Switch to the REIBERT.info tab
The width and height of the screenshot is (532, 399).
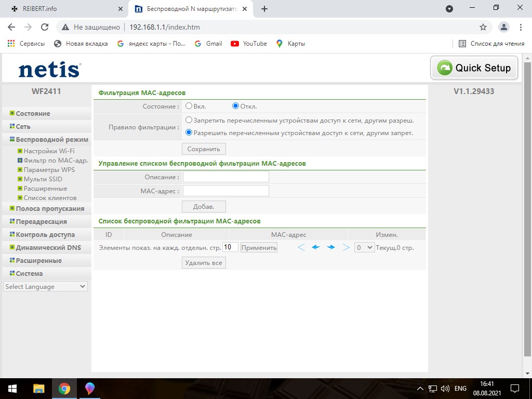coord(63,9)
